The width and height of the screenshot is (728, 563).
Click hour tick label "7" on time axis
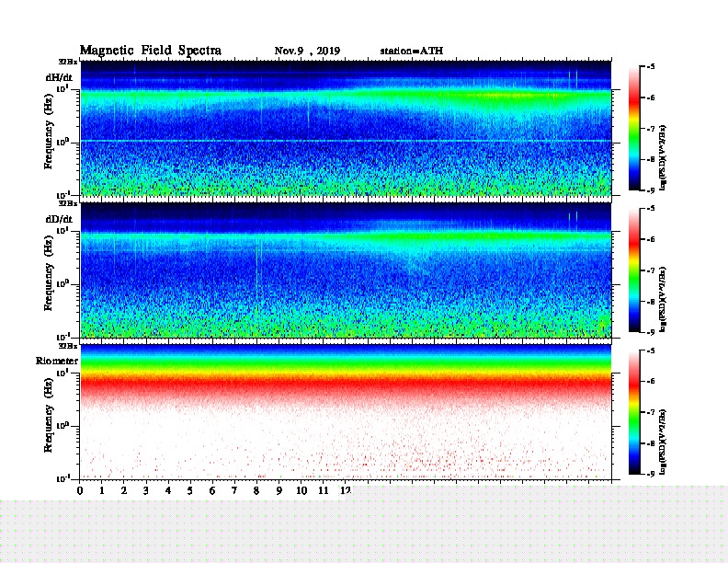(234, 490)
